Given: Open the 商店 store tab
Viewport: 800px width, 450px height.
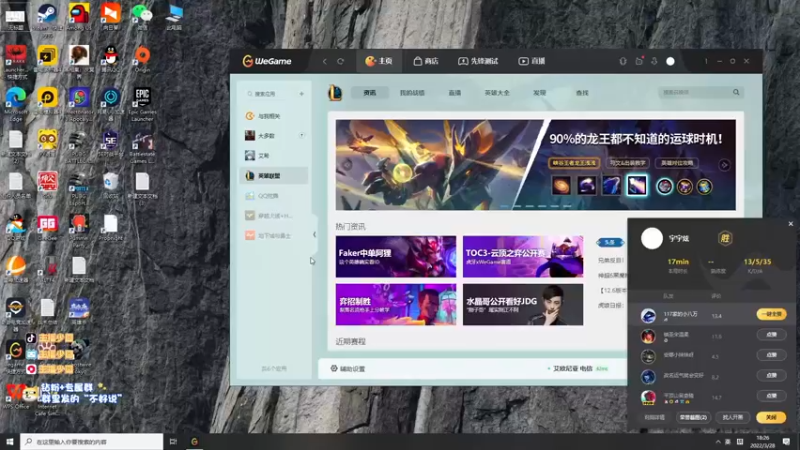Looking at the screenshot, I should [x=426, y=61].
